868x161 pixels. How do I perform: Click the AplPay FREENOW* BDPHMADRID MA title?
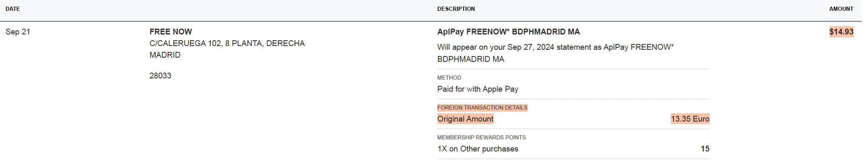pyautogui.click(x=508, y=32)
